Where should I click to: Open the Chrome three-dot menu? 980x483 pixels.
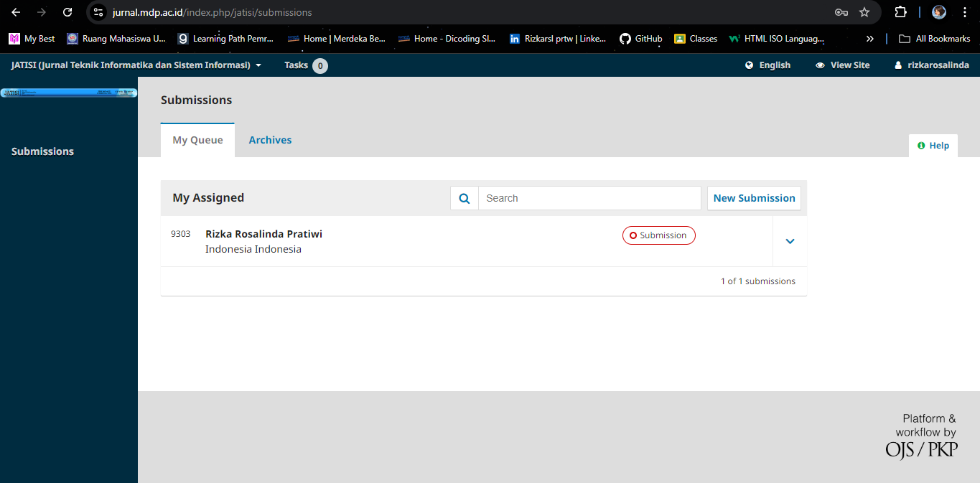(964, 12)
